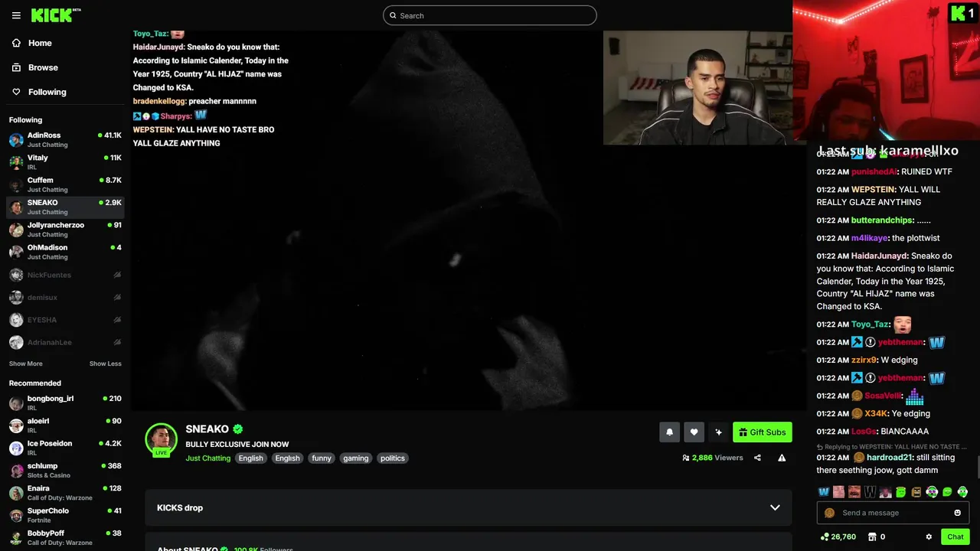Open the emoji picker in the message box
Viewport: 980px width, 551px height.
[957, 513]
